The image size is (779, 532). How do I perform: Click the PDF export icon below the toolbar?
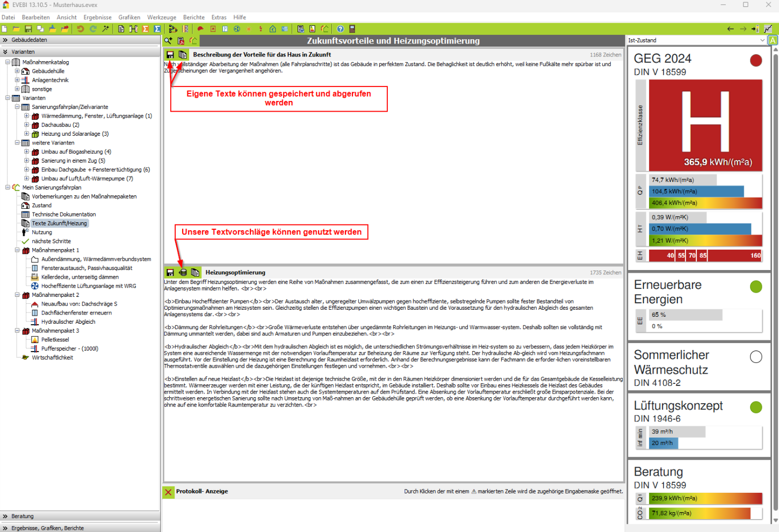click(x=181, y=41)
